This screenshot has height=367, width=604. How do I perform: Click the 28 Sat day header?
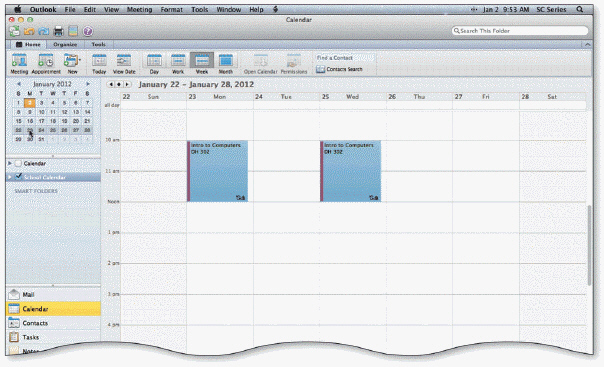(552, 97)
